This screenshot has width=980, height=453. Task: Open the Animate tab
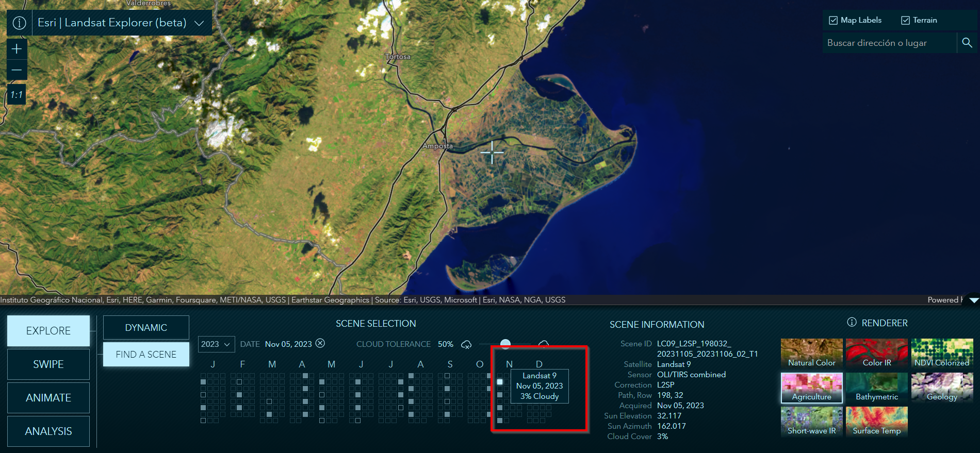48,398
